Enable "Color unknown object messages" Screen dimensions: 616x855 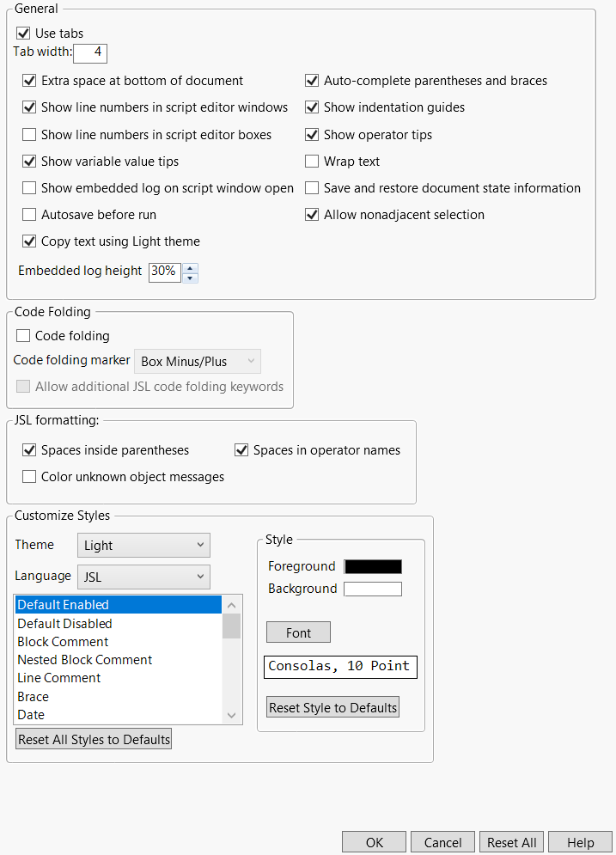(x=29, y=476)
